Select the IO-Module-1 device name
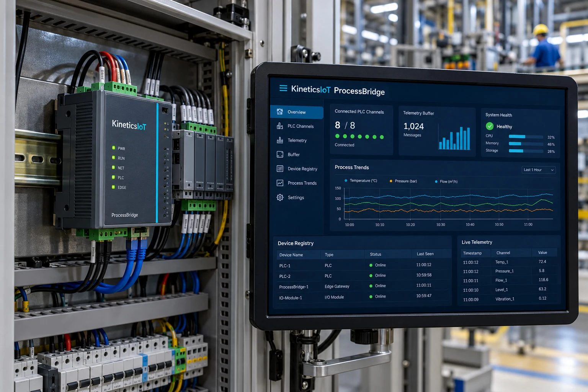 tap(291, 298)
